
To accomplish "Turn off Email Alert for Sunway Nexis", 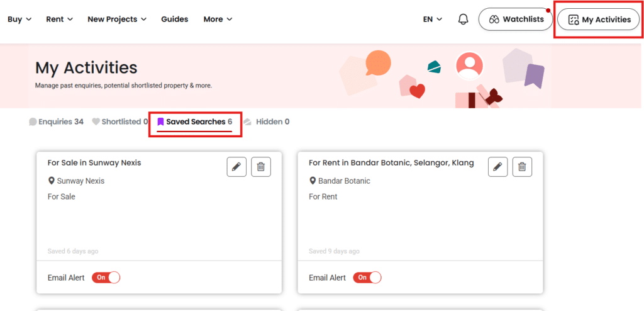I will point(106,278).
